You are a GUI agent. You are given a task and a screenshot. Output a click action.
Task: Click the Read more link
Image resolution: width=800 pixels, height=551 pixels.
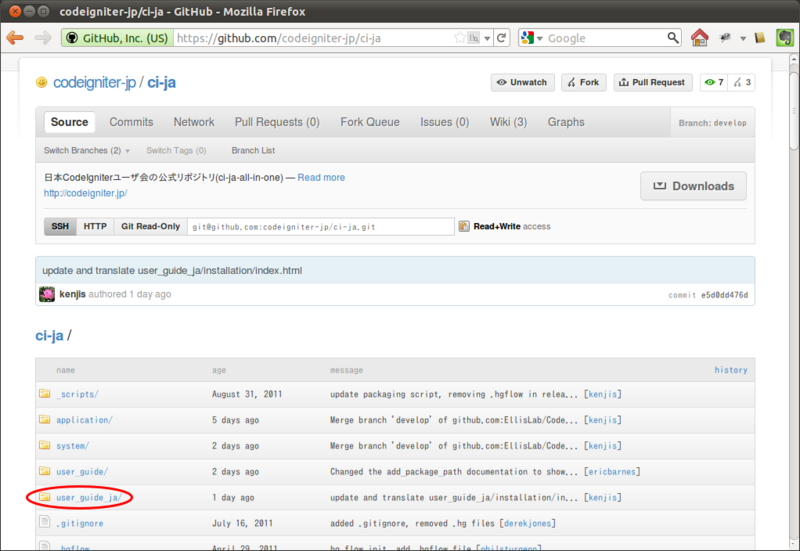pos(321,178)
